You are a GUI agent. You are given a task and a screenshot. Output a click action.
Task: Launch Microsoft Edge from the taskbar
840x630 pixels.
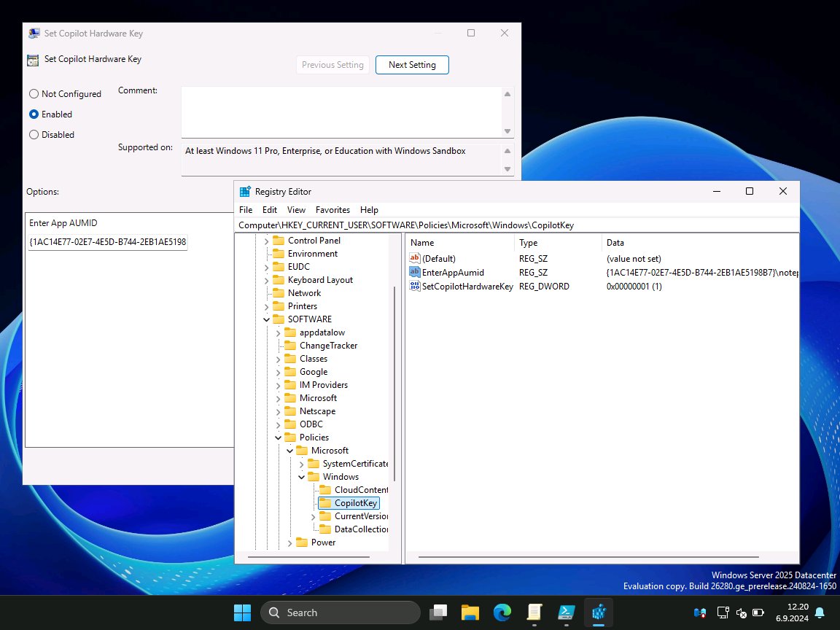502,612
